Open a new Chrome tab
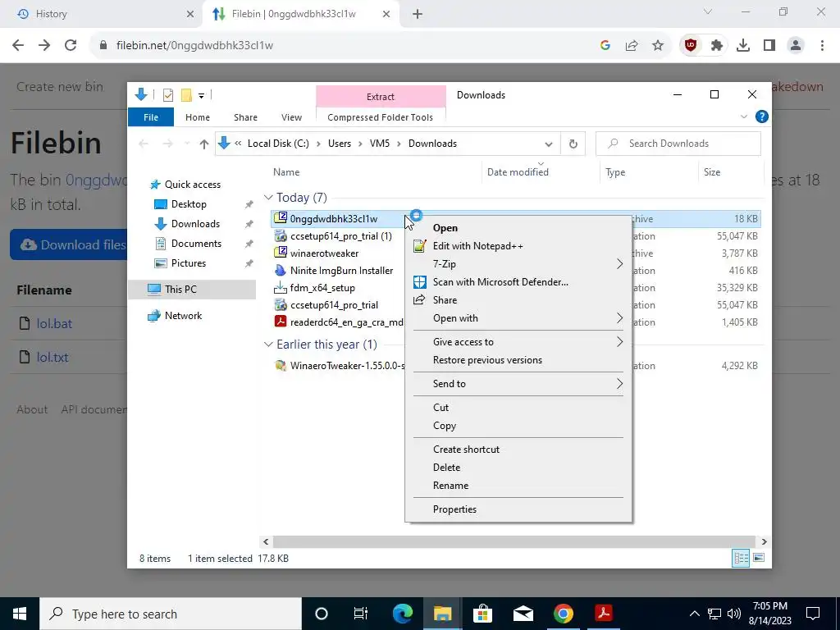 (x=418, y=14)
